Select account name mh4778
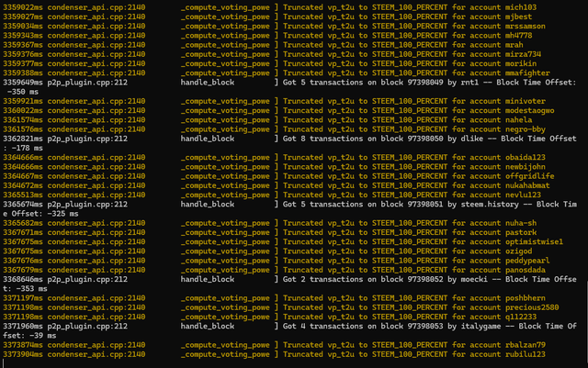Image resolution: width=588 pixels, height=368 pixels. [x=518, y=35]
